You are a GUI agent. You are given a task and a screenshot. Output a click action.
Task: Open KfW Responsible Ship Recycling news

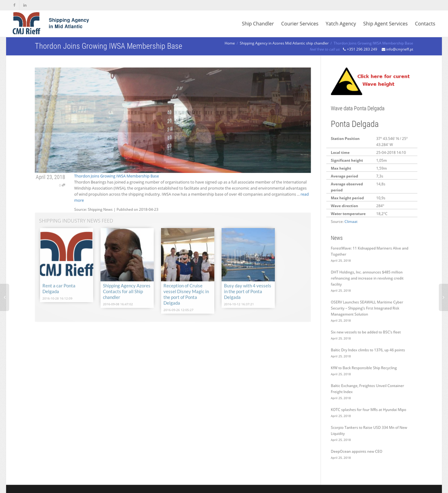click(x=364, y=368)
